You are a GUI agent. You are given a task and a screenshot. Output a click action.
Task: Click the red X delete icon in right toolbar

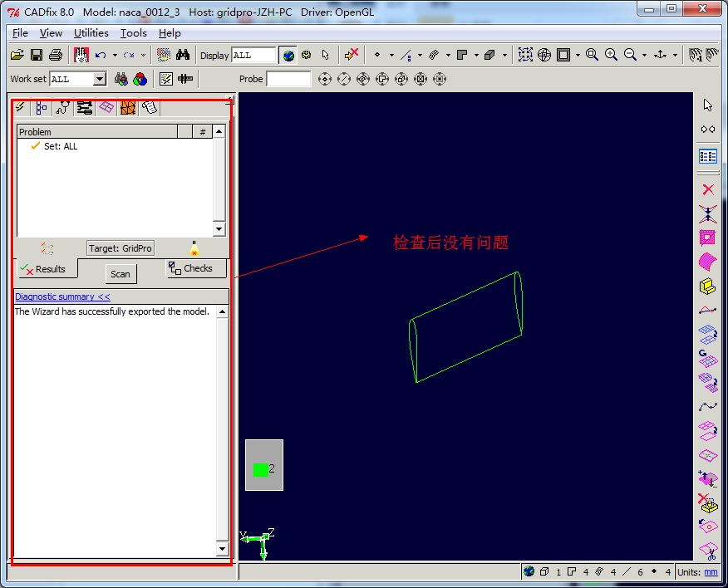[x=707, y=189]
